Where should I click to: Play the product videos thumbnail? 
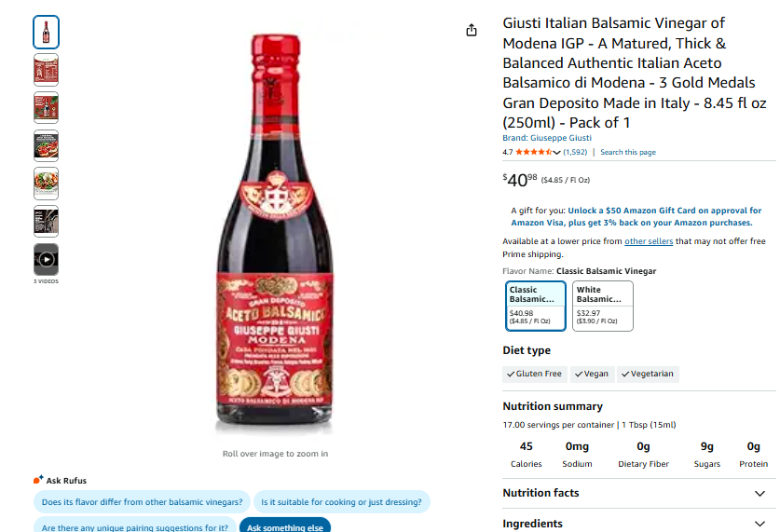[x=47, y=259]
